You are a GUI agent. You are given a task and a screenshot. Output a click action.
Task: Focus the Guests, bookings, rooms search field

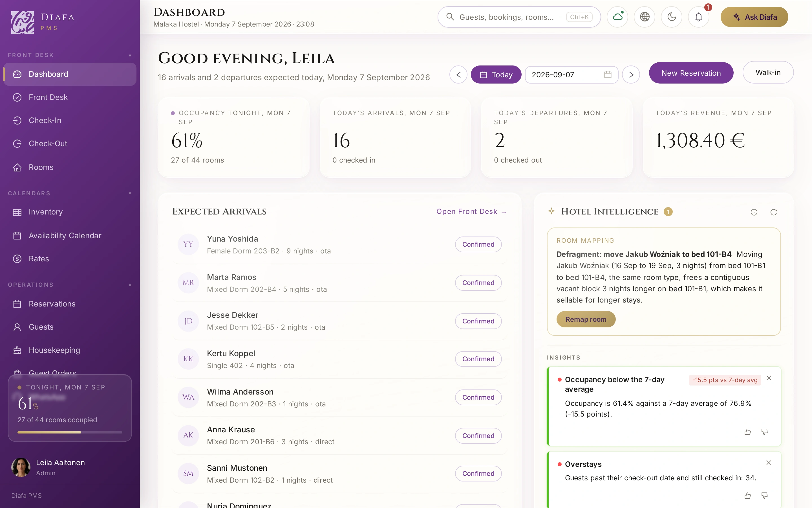point(519,17)
